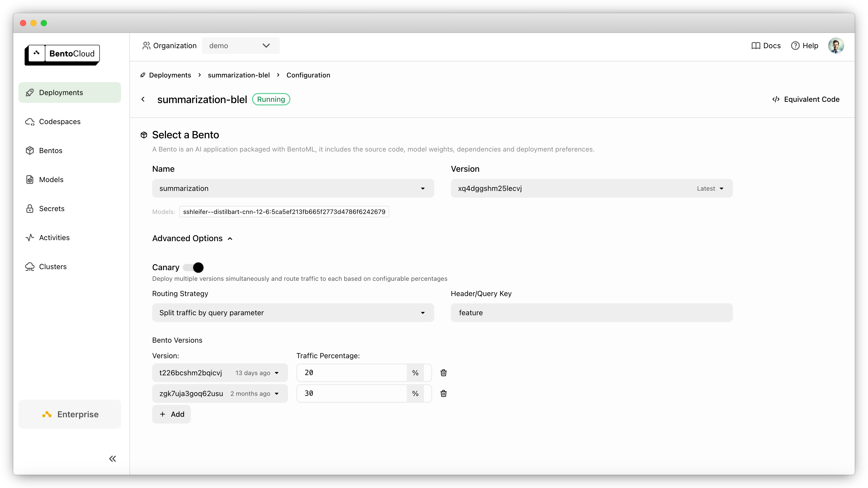Open Clusters in the sidebar
This screenshot has width=868, height=488.
click(x=70, y=267)
